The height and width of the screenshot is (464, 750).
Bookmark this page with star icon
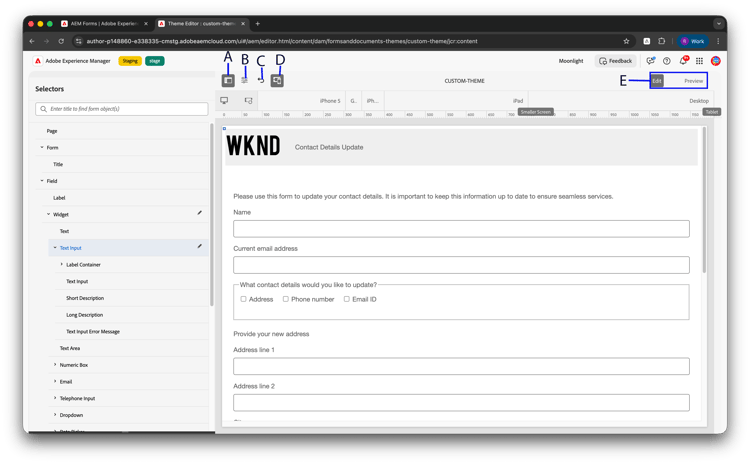point(626,41)
